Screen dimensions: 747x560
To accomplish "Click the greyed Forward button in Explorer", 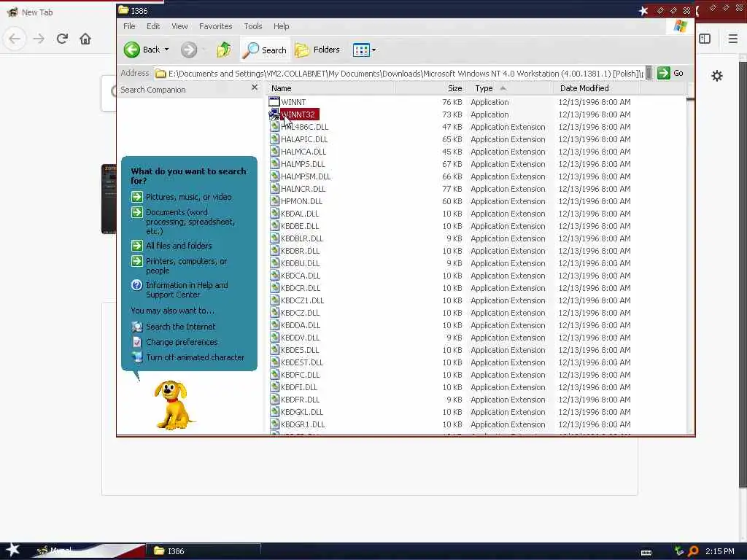I will point(189,50).
